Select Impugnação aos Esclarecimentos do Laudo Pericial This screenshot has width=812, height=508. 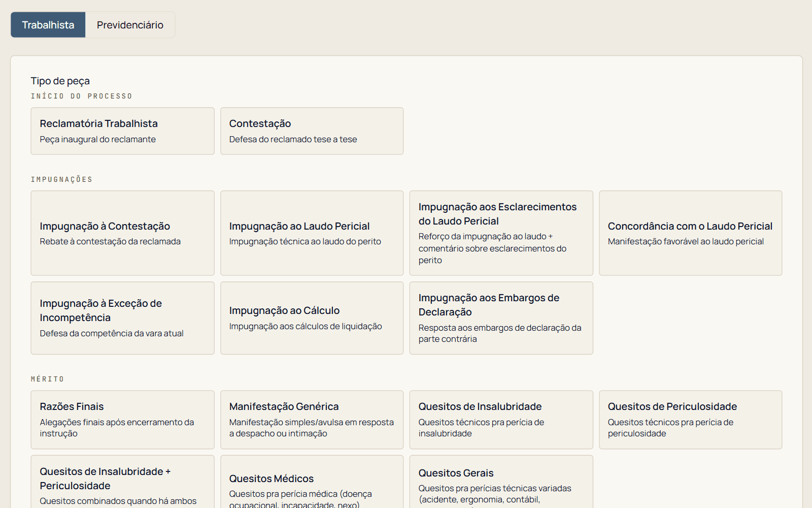(x=501, y=233)
